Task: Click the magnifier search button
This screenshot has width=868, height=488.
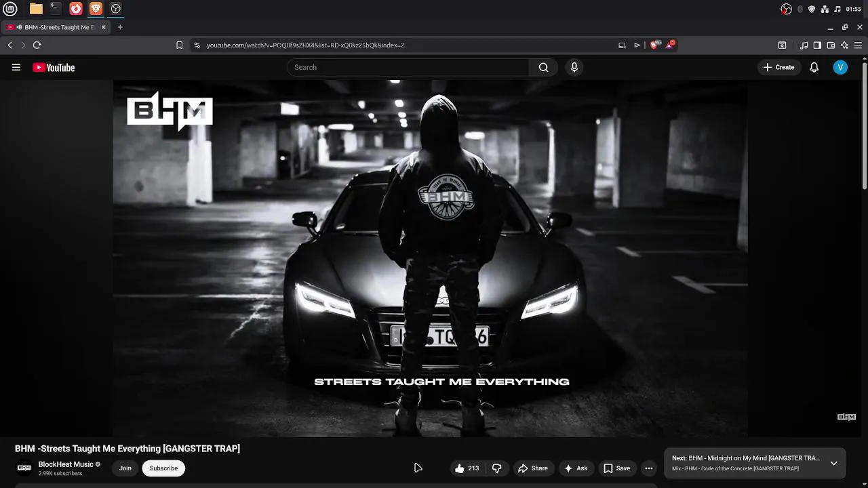Action: pyautogui.click(x=543, y=67)
